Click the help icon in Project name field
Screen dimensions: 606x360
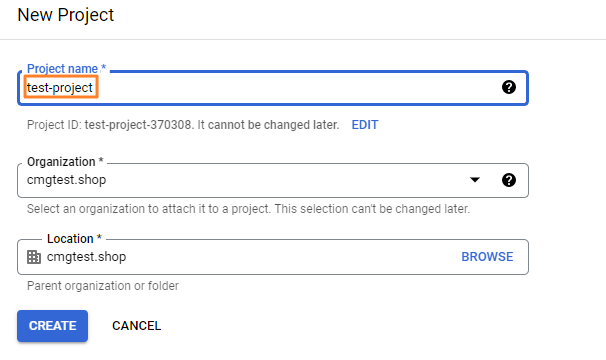coord(509,87)
